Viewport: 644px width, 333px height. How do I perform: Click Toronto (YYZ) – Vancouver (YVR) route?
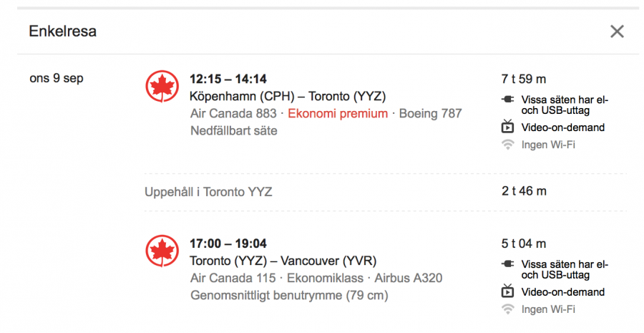point(283,261)
